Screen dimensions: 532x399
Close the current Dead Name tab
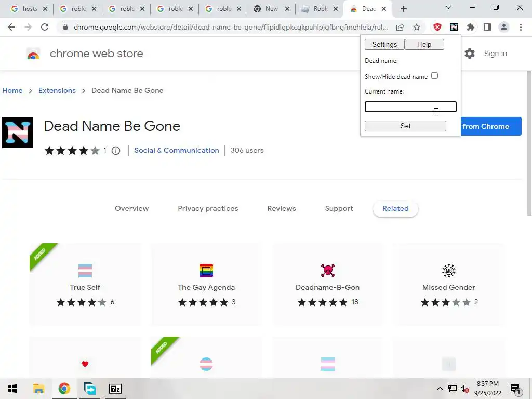point(384,9)
